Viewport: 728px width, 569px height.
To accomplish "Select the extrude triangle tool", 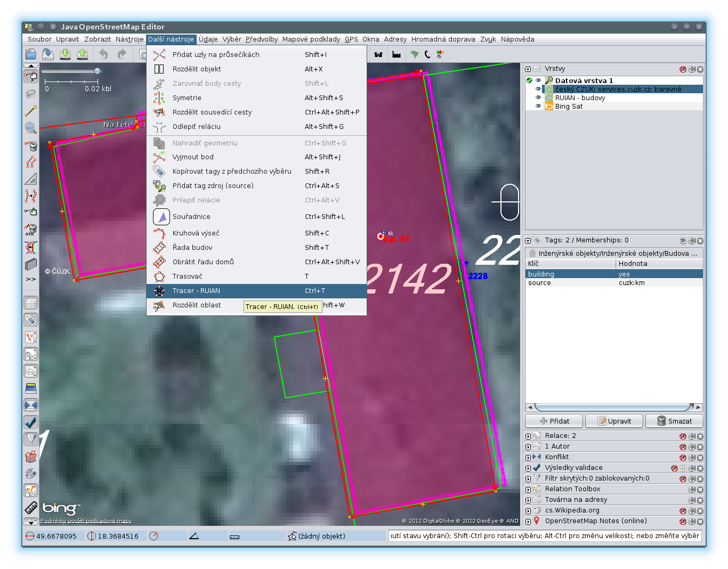I will pos(31,179).
